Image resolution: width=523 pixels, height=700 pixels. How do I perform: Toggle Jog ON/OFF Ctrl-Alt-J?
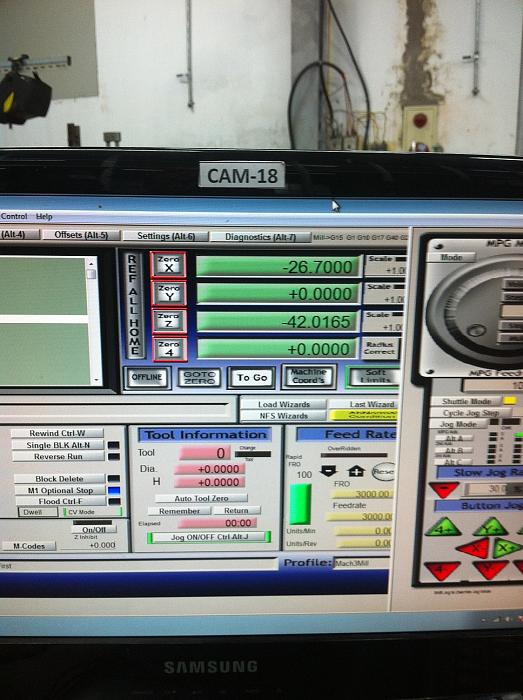tap(209, 537)
